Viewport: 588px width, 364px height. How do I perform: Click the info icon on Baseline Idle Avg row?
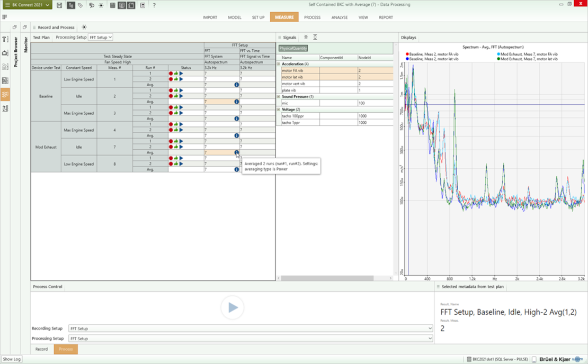click(x=236, y=102)
